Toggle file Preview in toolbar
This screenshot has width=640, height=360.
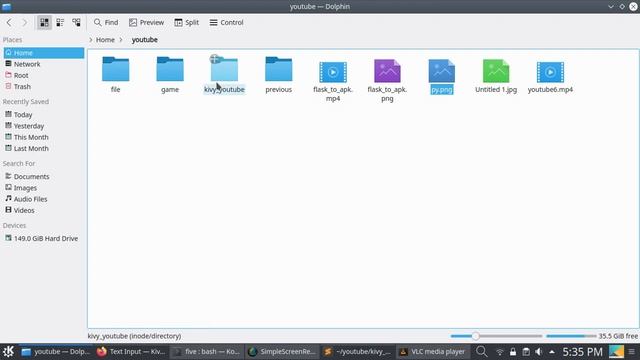[x=147, y=22]
